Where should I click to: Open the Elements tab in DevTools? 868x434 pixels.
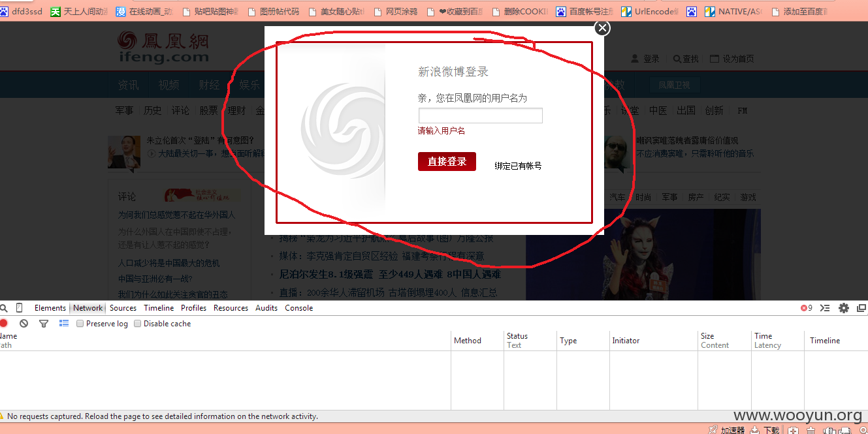[50, 308]
